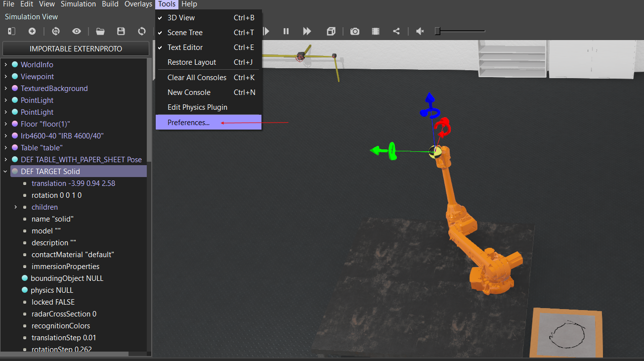644x361 pixels.
Task: Toggle the 3D View checkbox item
Action: 181,18
